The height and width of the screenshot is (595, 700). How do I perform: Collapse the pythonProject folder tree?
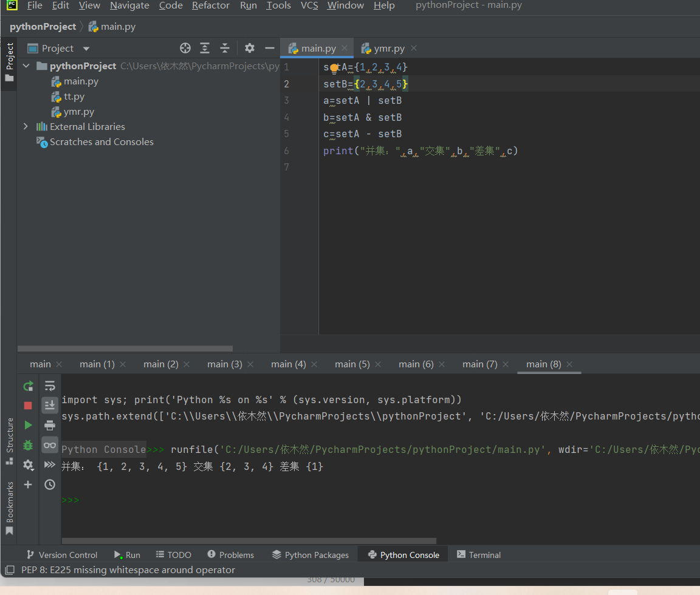pos(26,66)
